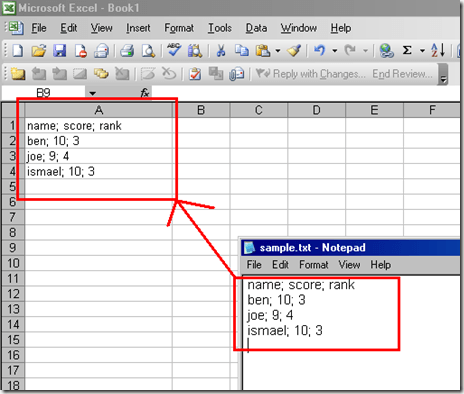The image size is (464, 394).
Task: Select the Format Painter brush icon
Action: tap(294, 51)
